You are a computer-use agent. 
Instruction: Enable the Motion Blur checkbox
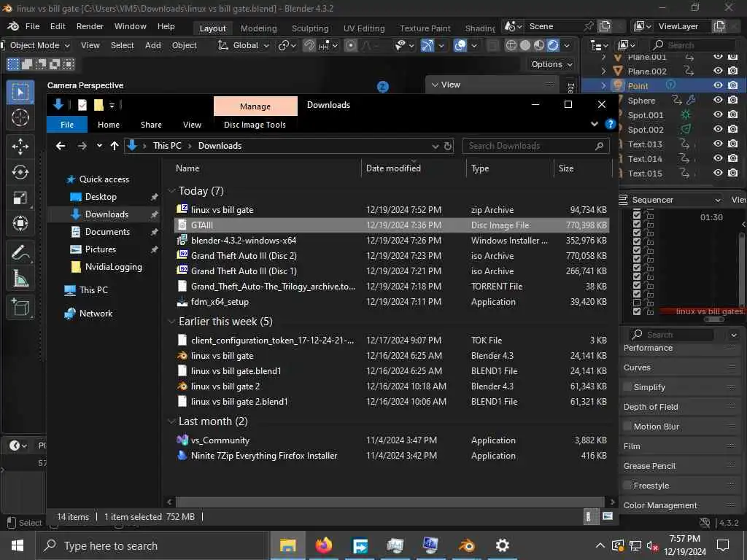627,427
